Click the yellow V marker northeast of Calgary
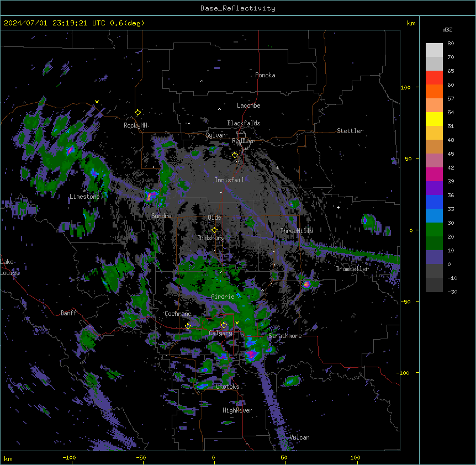This screenshot has width=476, height=465. (237, 323)
